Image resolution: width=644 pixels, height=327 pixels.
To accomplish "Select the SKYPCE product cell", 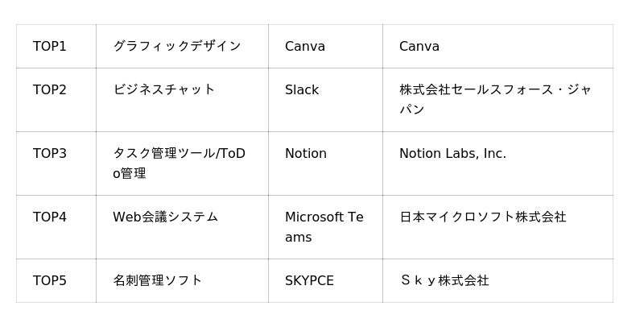I will click(x=326, y=280).
